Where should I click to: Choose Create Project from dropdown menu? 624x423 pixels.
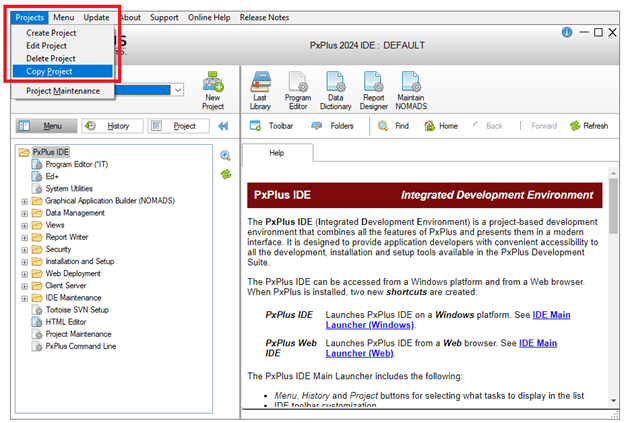[x=63, y=33]
